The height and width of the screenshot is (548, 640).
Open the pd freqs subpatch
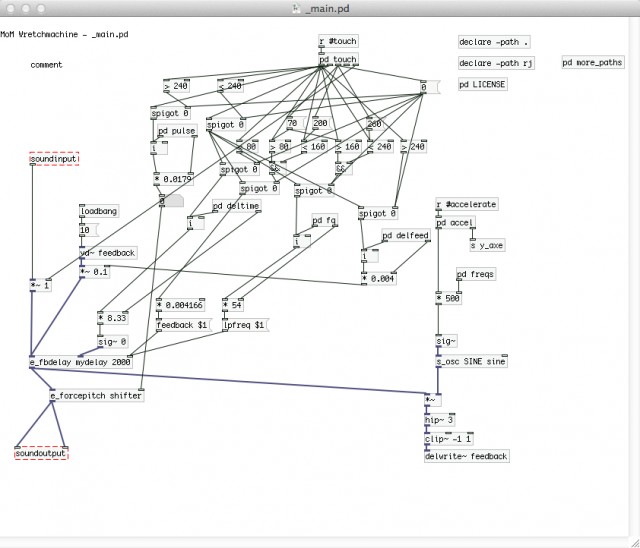(x=476, y=274)
